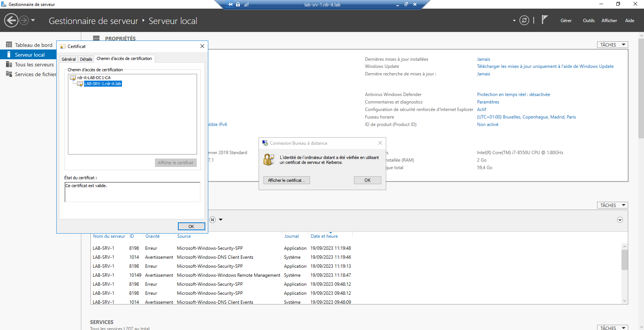Image resolution: width=644 pixels, height=330 pixels.
Task: Click the signal strength icon on the connection bar
Action: [246, 4]
